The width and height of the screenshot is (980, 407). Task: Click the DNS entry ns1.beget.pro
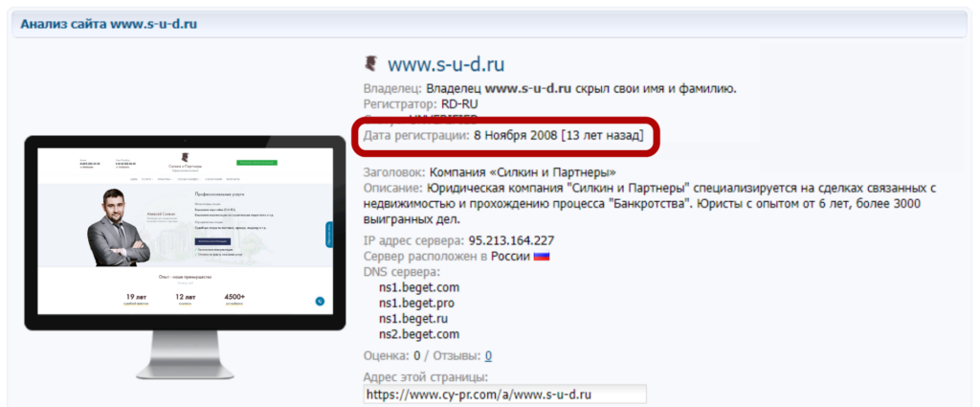pos(416,304)
